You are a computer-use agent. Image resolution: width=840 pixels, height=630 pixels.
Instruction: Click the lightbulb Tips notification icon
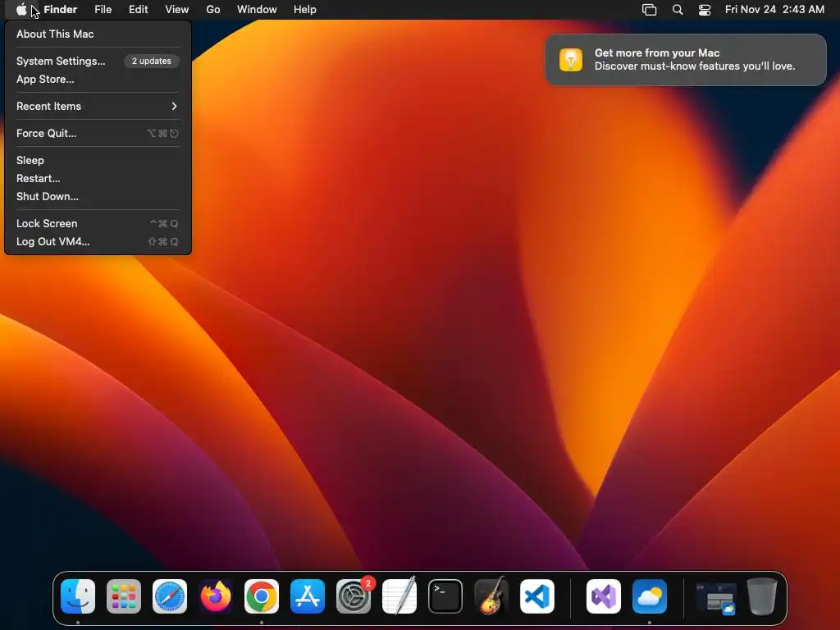[571, 59]
